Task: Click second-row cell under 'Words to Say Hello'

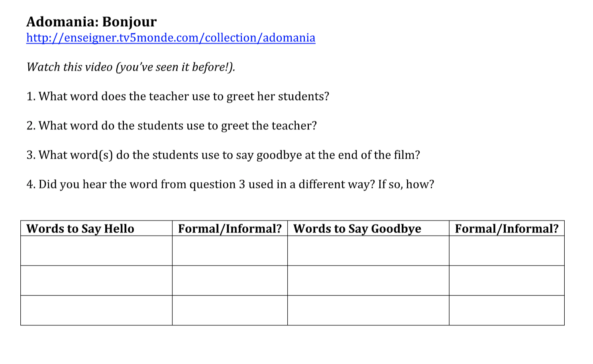Action: [x=96, y=281]
